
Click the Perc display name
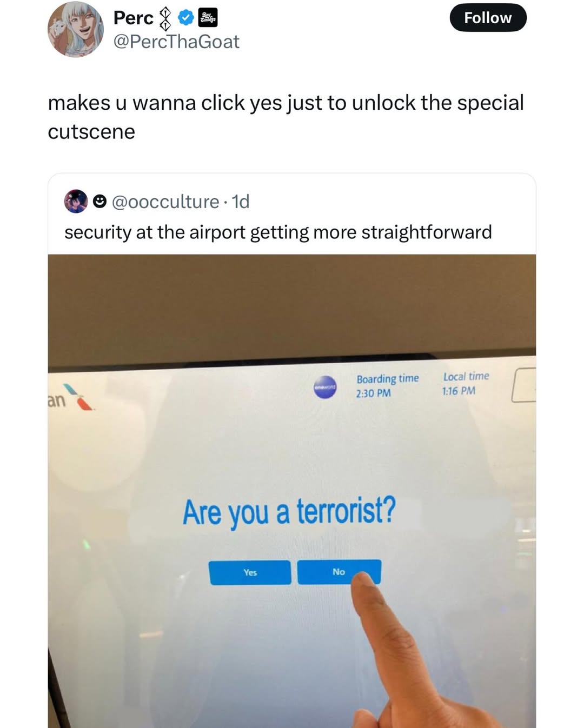click(x=134, y=18)
